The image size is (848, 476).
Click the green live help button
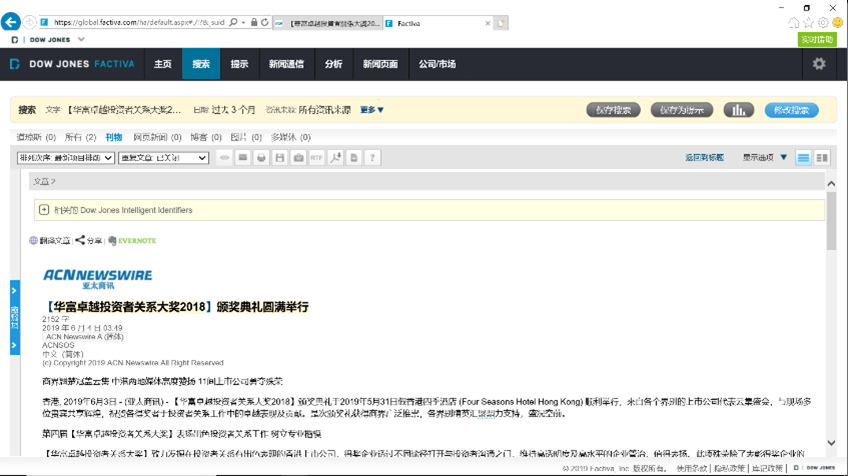[x=817, y=39]
